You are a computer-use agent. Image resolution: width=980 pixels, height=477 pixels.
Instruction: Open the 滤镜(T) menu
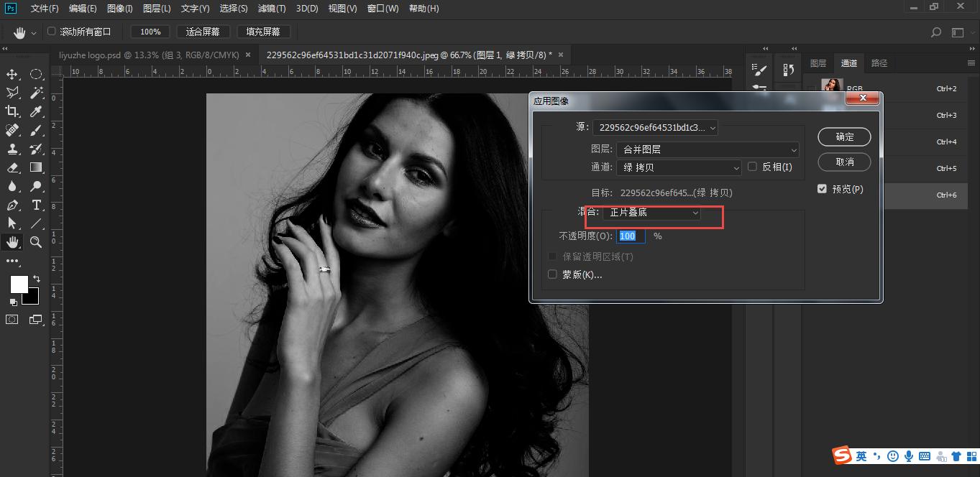[x=271, y=9]
